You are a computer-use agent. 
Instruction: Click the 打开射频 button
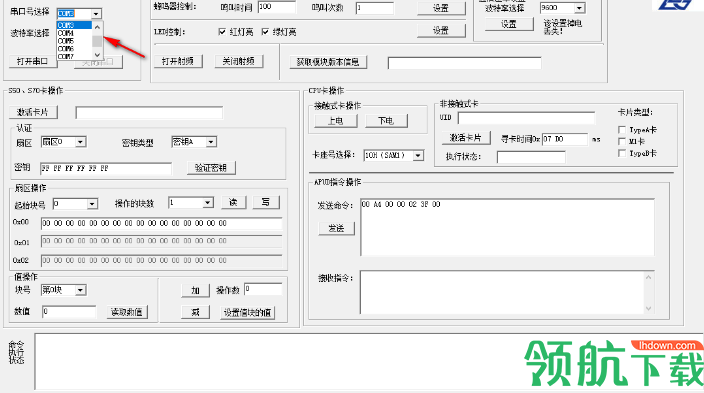[178, 61]
